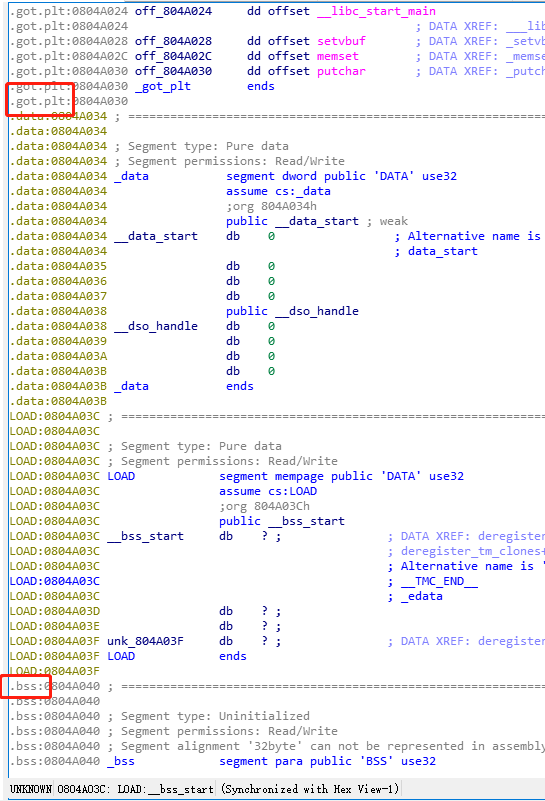Viewport: 545px width, 801px height.
Task: Select the off_804A028 label
Action: [173, 41]
